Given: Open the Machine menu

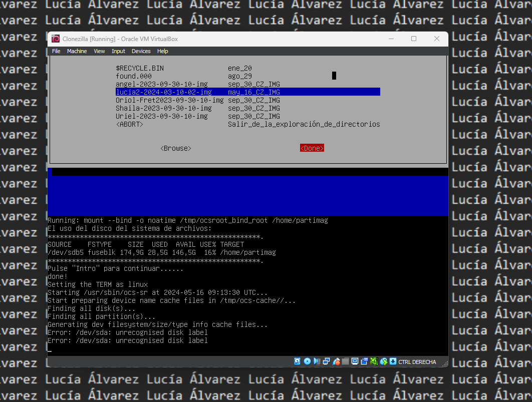Looking at the screenshot, I should click(x=77, y=51).
